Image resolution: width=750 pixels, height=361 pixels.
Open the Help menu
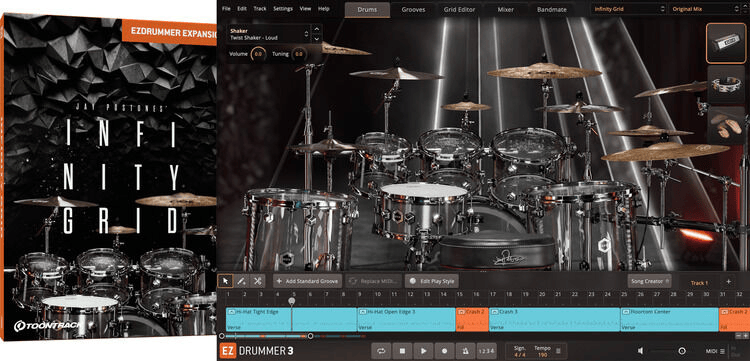pos(324,9)
